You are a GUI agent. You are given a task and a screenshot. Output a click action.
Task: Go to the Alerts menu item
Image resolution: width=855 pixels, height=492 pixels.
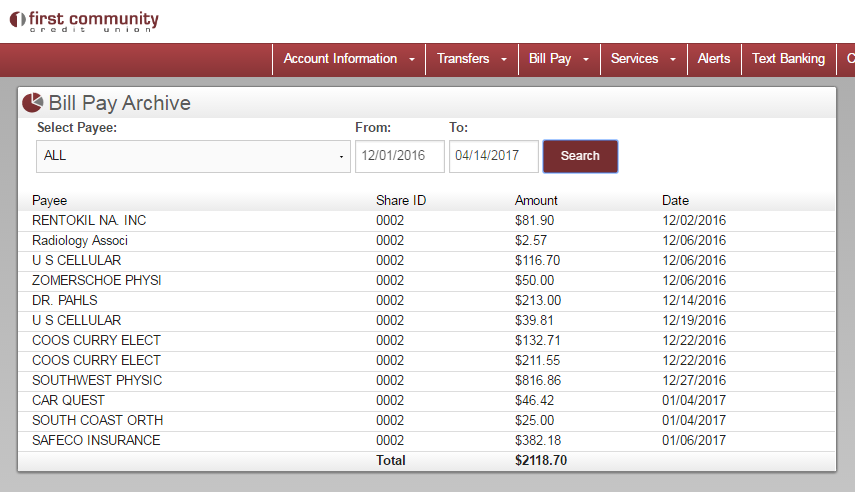(714, 59)
